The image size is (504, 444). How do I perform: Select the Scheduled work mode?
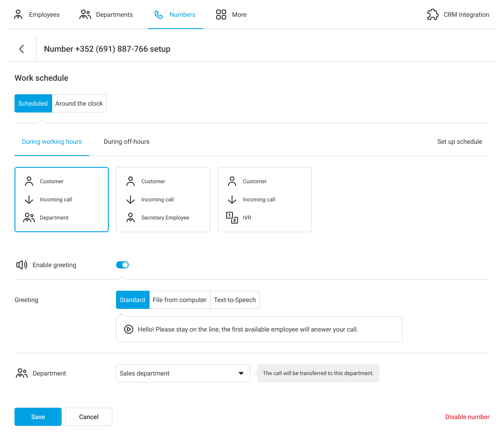tap(33, 103)
